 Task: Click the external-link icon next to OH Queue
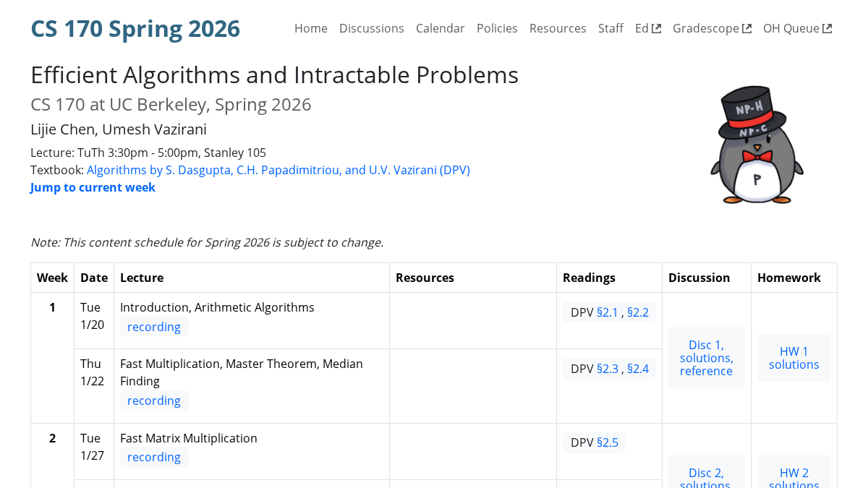tap(827, 29)
